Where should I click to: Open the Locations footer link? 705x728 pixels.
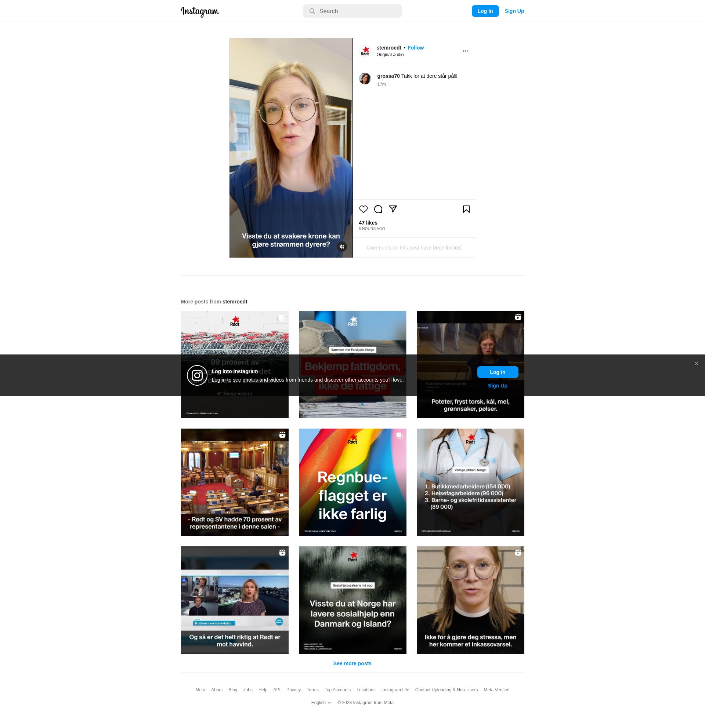pos(366,690)
